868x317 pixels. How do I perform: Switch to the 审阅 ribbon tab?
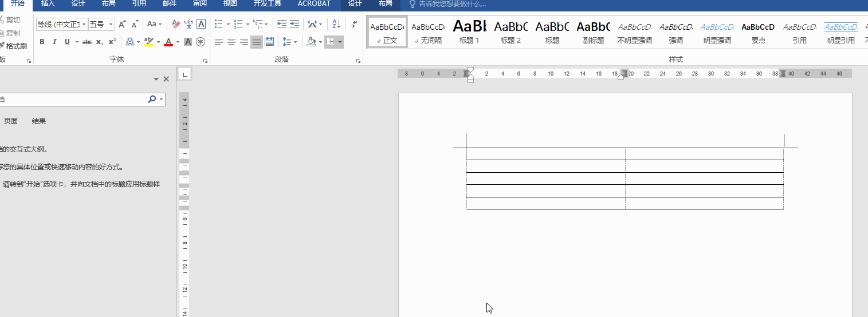point(200,3)
